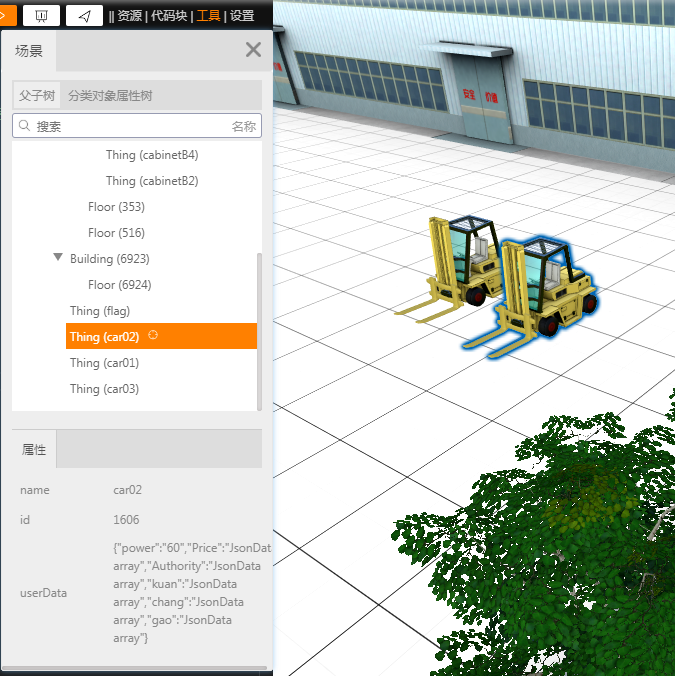The width and height of the screenshot is (675, 676).
Task: Select the highlighted Thing (car02) node
Action: [x=161, y=336]
